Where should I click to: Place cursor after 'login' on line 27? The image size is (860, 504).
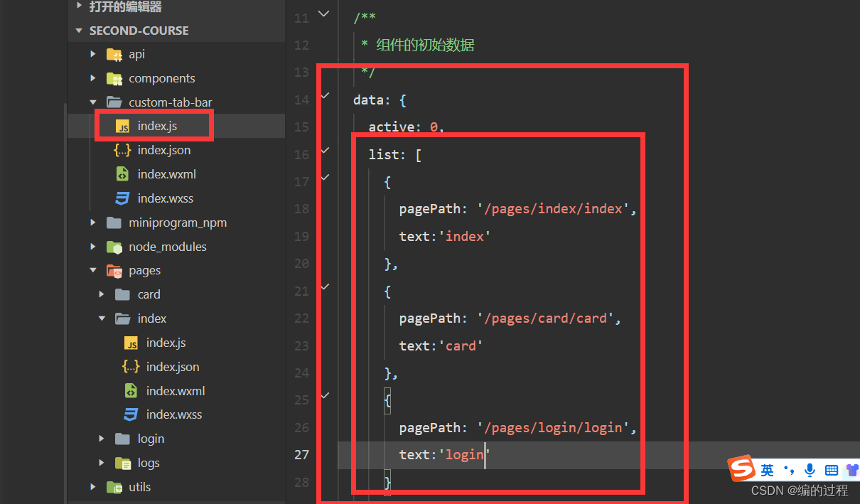485,454
